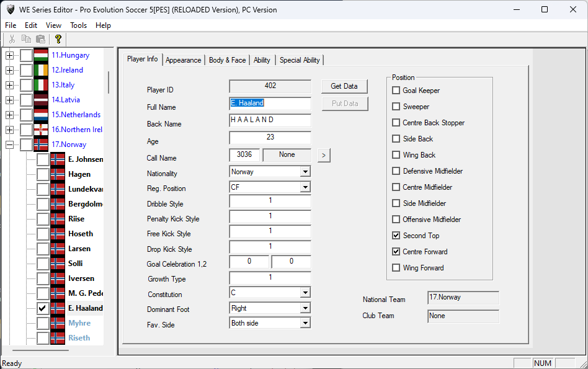Image resolution: width=588 pixels, height=369 pixels.
Task: Click the flag icon next to Hoseth
Action: tap(58, 234)
